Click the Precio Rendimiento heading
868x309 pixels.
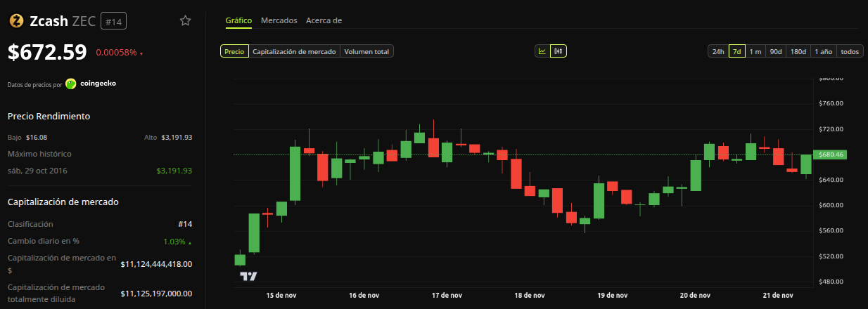[49, 116]
